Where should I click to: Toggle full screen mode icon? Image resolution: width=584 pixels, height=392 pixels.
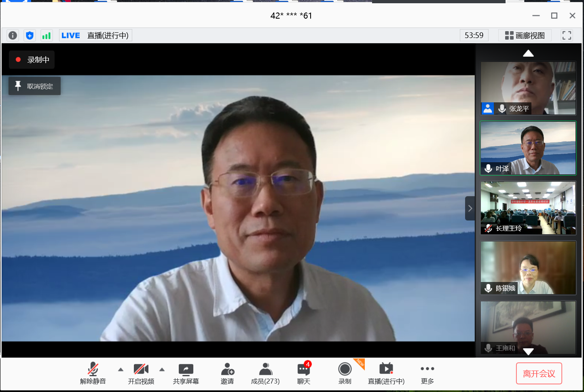[567, 36]
